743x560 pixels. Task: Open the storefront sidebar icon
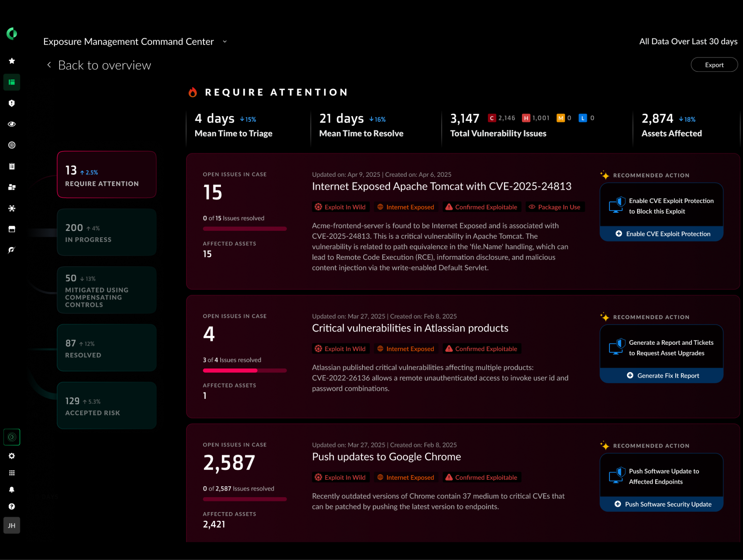[x=12, y=229]
